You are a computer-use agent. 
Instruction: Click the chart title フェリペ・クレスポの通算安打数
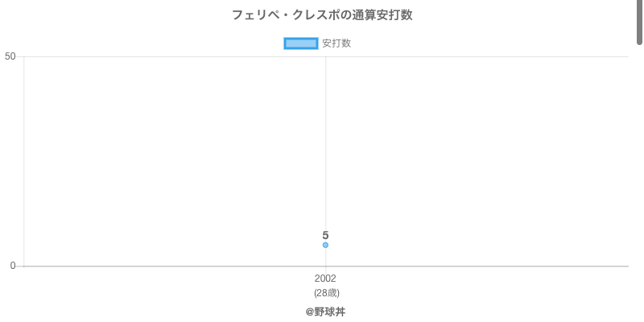(x=322, y=15)
